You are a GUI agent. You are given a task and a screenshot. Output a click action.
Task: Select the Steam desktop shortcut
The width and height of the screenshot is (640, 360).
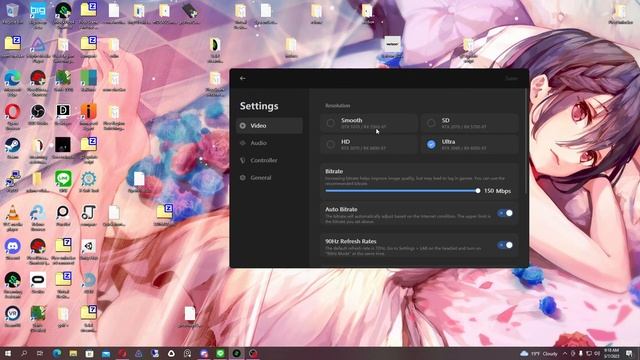[12, 148]
